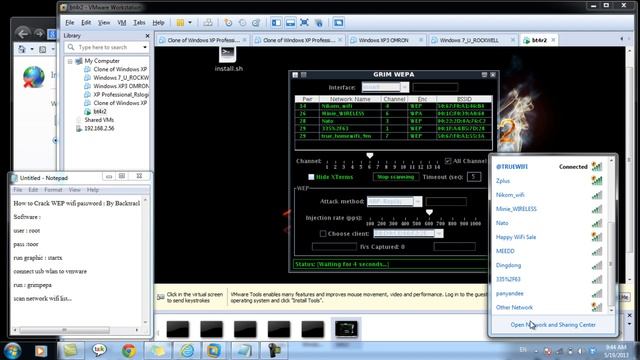Select the last VM thumbnail in thumbnail bar
This screenshot has width=640, height=360.
pos(346,329)
